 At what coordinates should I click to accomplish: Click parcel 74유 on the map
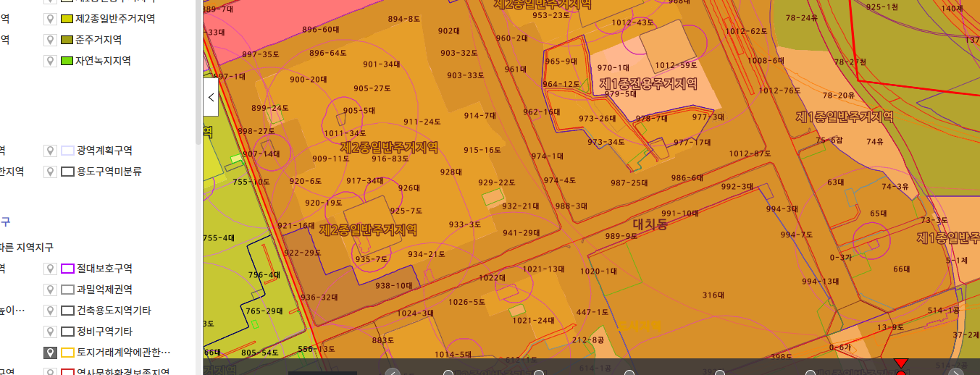click(x=875, y=141)
